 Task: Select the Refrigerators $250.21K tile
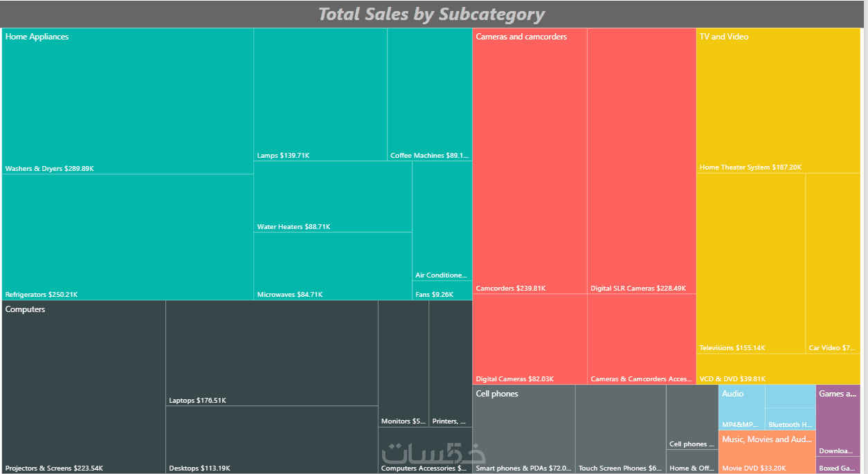click(x=128, y=237)
